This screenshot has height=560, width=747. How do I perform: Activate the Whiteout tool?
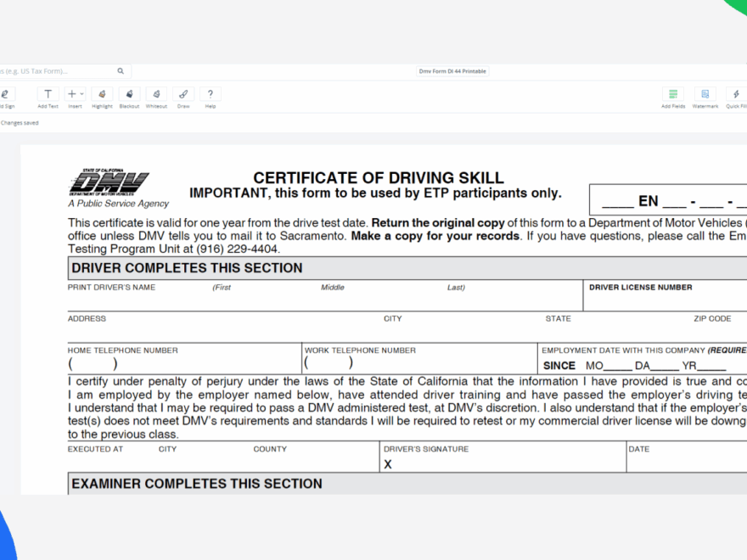click(x=156, y=98)
